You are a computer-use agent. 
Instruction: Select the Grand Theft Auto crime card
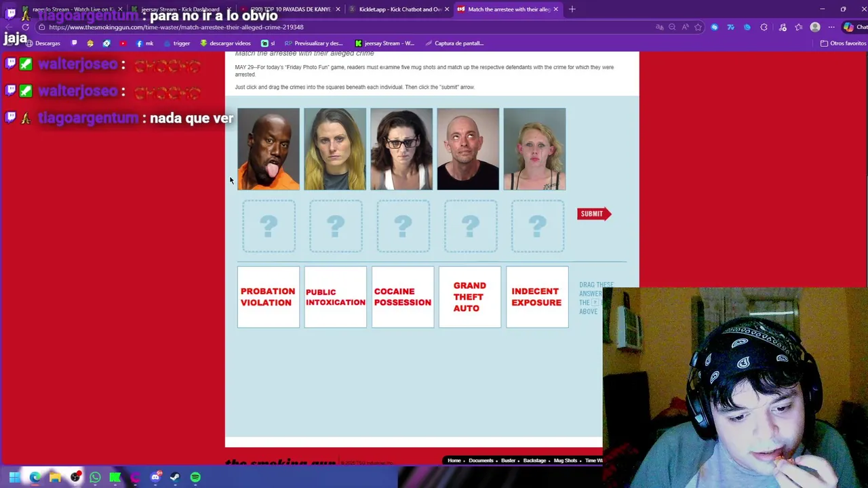pyautogui.click(x=469, y=297)
